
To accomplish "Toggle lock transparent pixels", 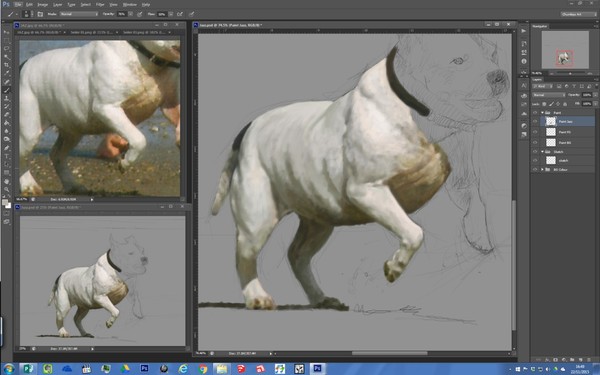I will coord(544,104).
